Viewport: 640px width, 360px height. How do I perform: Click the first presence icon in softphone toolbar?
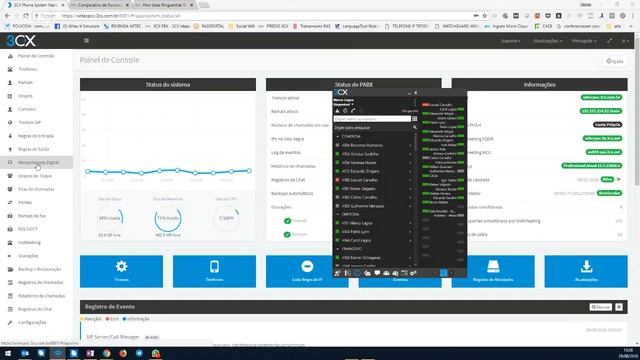click(x=338, y=273)
